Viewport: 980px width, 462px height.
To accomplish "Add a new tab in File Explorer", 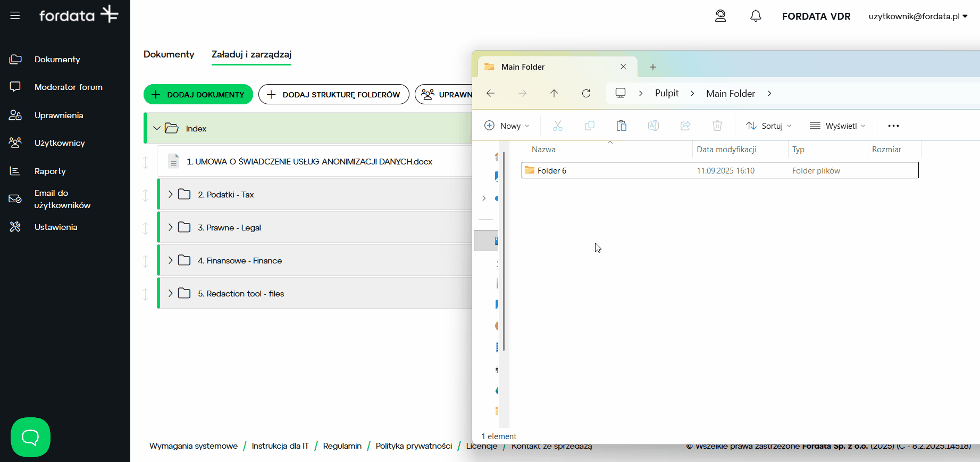I will pos(652,67).
